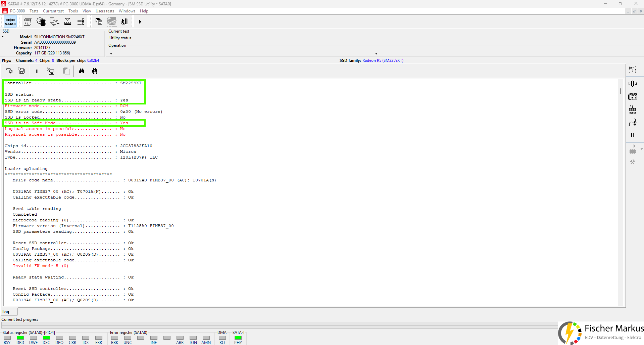The image size is (644, 345).
Task: Open the ruler measurement test icon
Action: (x=67, y=22)
